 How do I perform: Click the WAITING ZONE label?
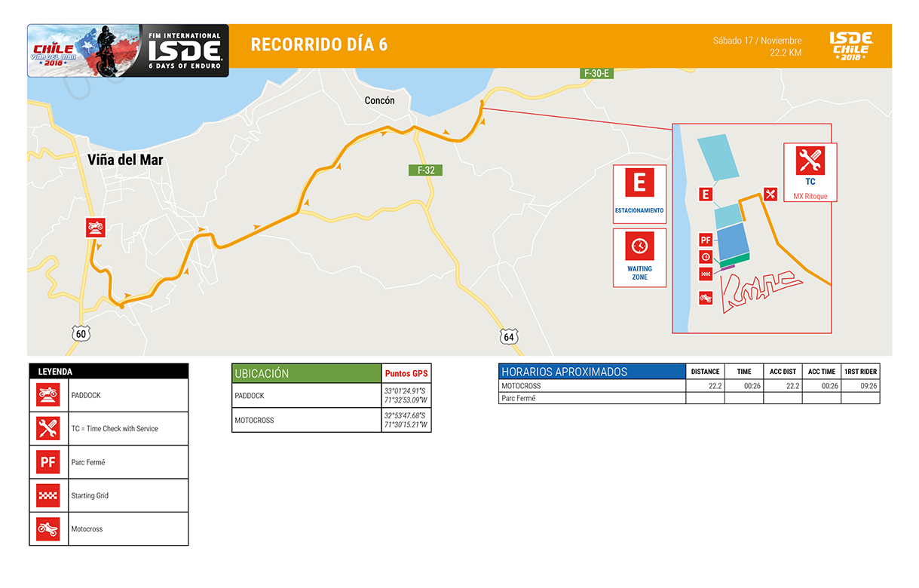point(639,273)
